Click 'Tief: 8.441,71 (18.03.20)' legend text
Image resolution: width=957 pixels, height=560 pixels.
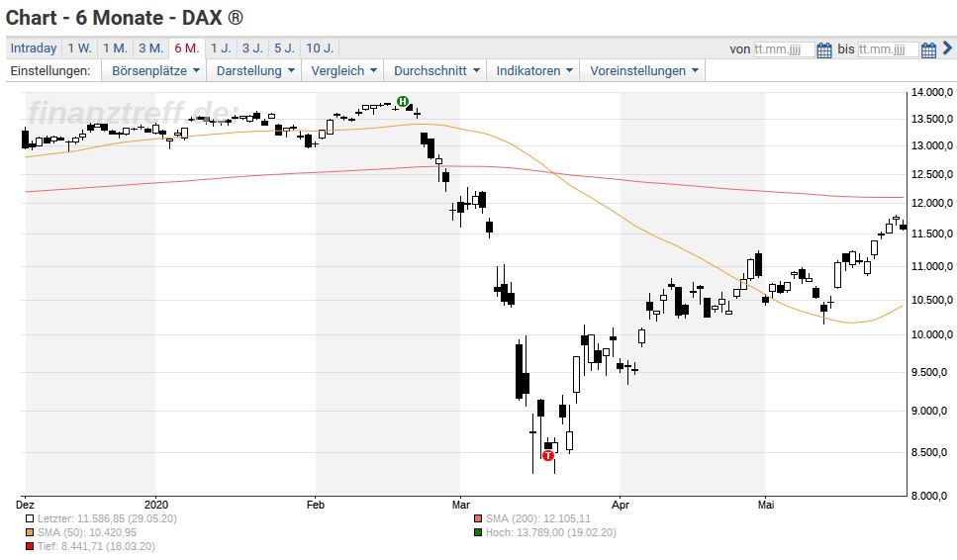[96, 547]
